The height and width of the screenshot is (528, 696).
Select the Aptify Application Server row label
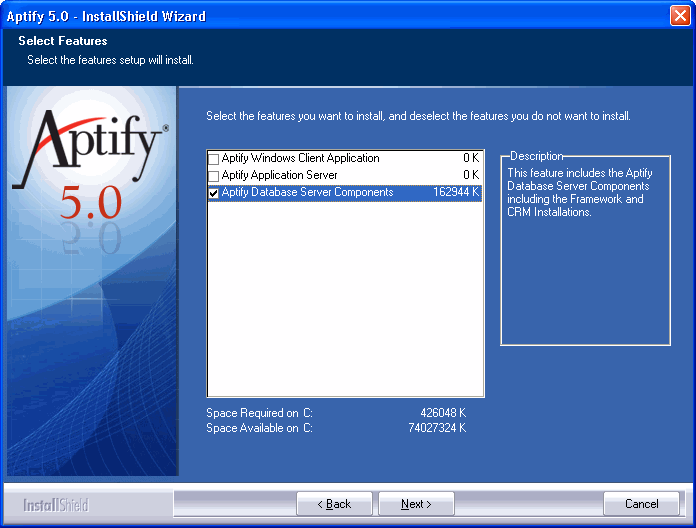tap(279, 175)
